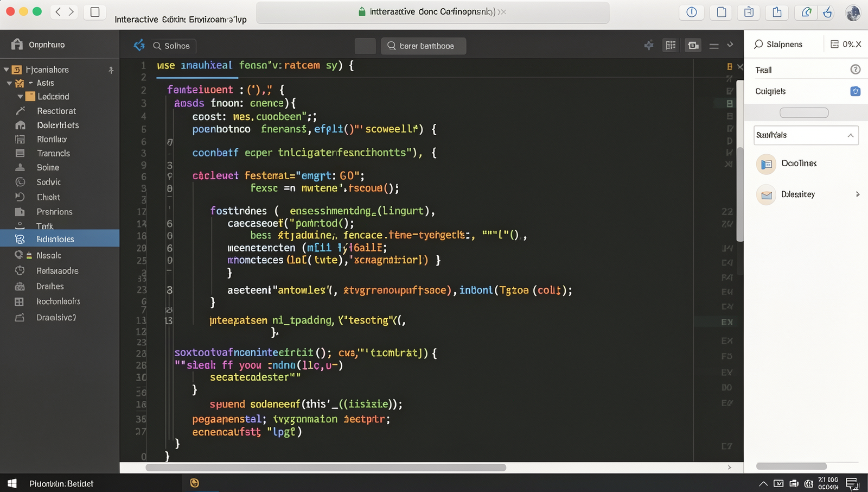Click the editor horizontal scrollbar
The image size is (868, 492).
[326, 468]
